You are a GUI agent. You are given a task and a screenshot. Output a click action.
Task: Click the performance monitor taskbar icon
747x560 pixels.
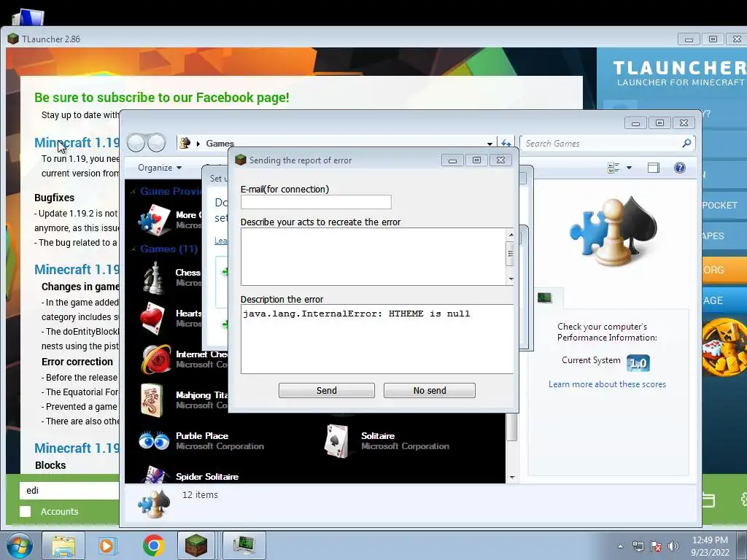coord(244,545)
